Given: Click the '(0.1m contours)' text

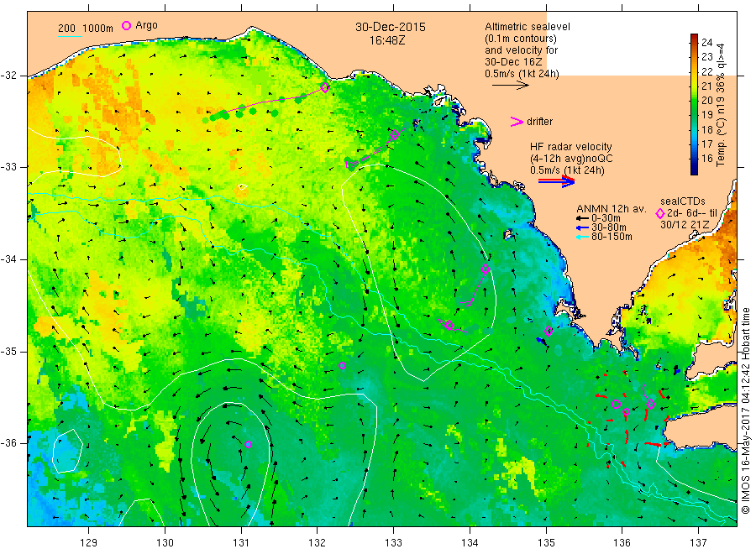Looking at the screenshot, I should [x=521, y=39].
